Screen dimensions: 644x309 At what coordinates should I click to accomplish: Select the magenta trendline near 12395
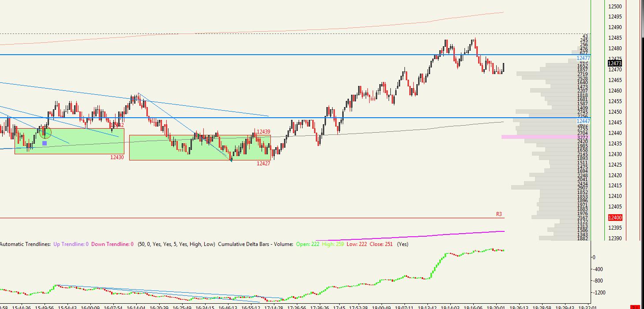pos(410,236)
